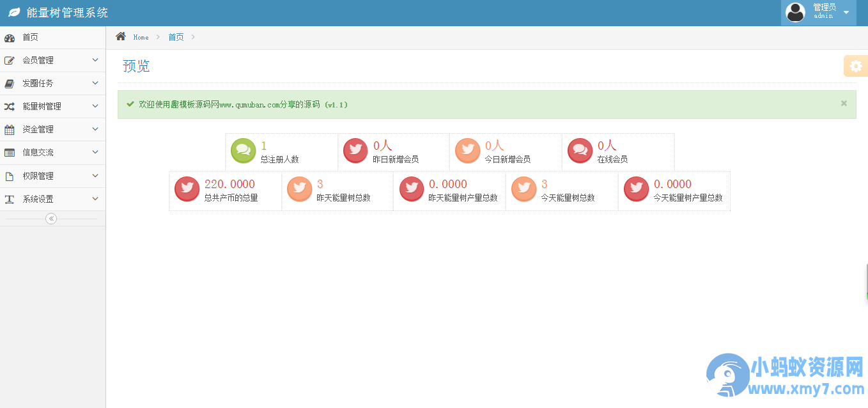The width and height of the screenshot is (868, 408).
Task: Expand the 发圈任务 chevron arrow
Action: pos(95,83)
